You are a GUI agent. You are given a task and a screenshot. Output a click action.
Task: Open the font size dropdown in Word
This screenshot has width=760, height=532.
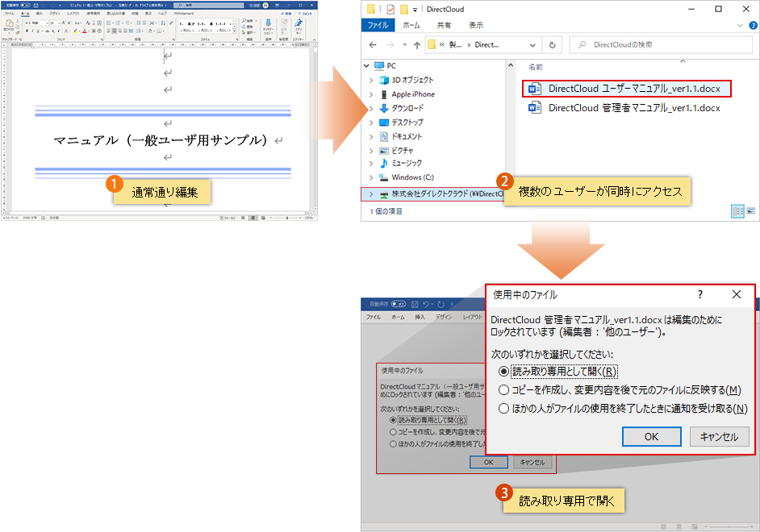(x=59, y=23)
